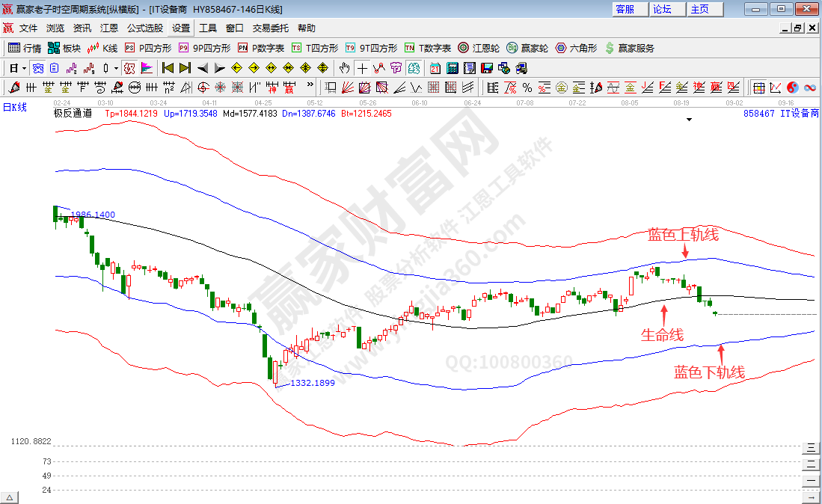Image resolution: width=822 pixels, height=504 pixels.
Task: Open 赢家服务 with the dollar icon
Action: pyautogui.click(x=629, y=48)
